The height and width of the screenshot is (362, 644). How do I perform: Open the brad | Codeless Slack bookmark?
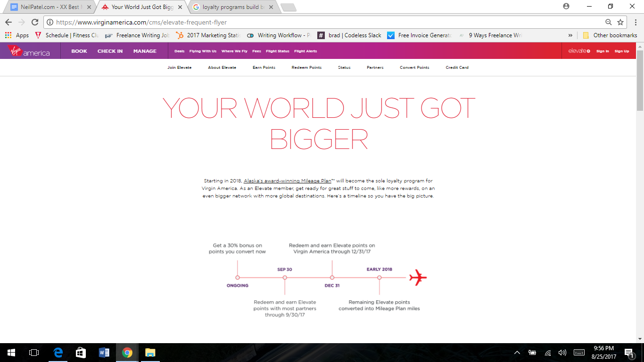point(349,35)
